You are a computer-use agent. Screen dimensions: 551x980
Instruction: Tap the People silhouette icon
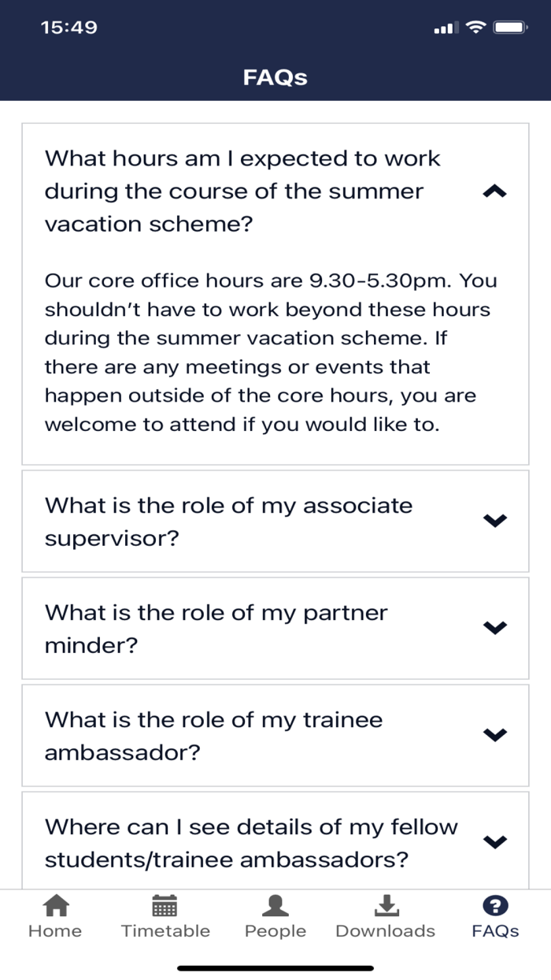tap(275, 906)
